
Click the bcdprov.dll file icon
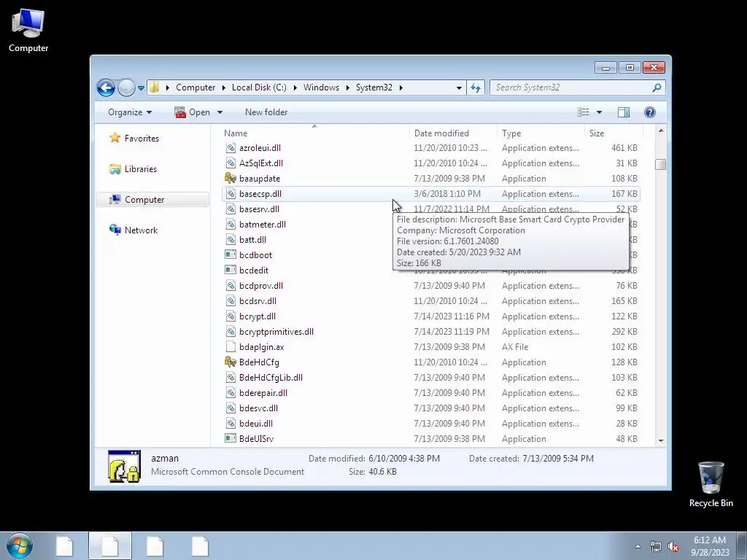(231, 286)
